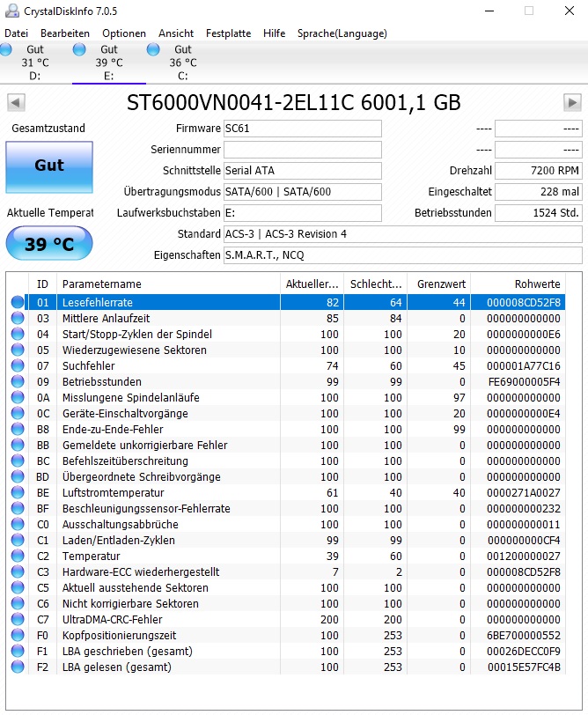Click status icon of LBA gelesen row
Image resolution: width=588 pixels, height=715 pixels.
coord(18,667)
